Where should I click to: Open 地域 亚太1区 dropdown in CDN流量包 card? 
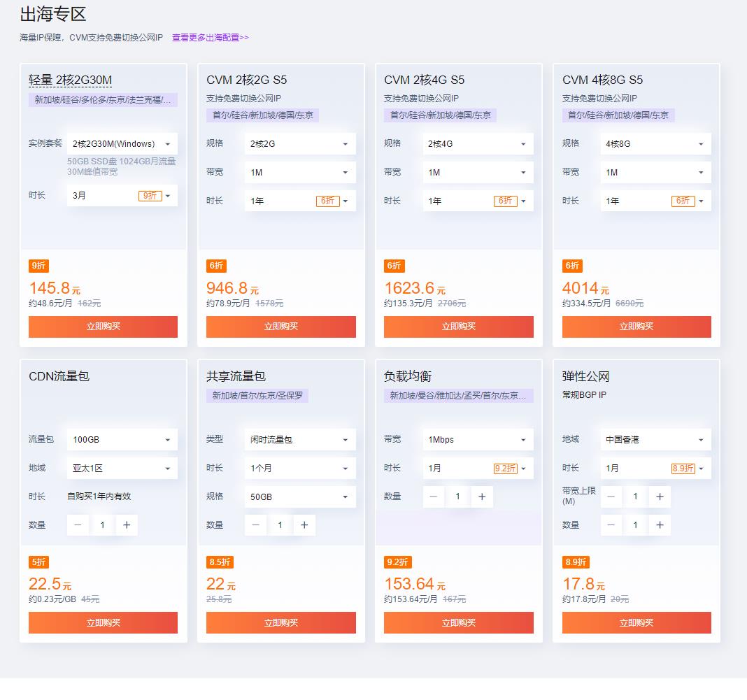(122, 468)
